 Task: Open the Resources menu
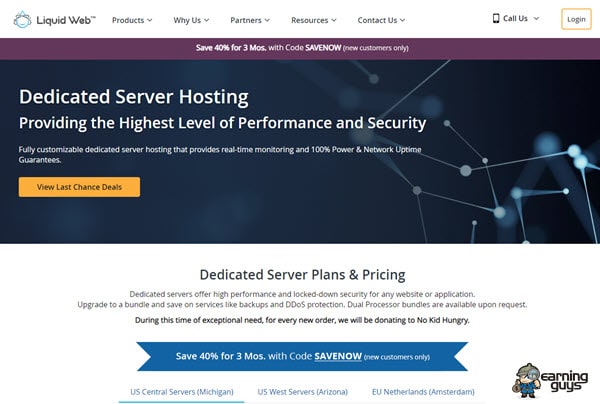click(x=314, y=20)
